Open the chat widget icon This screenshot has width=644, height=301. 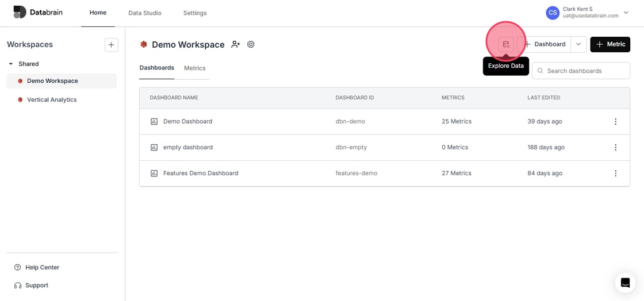coord(625,283)
